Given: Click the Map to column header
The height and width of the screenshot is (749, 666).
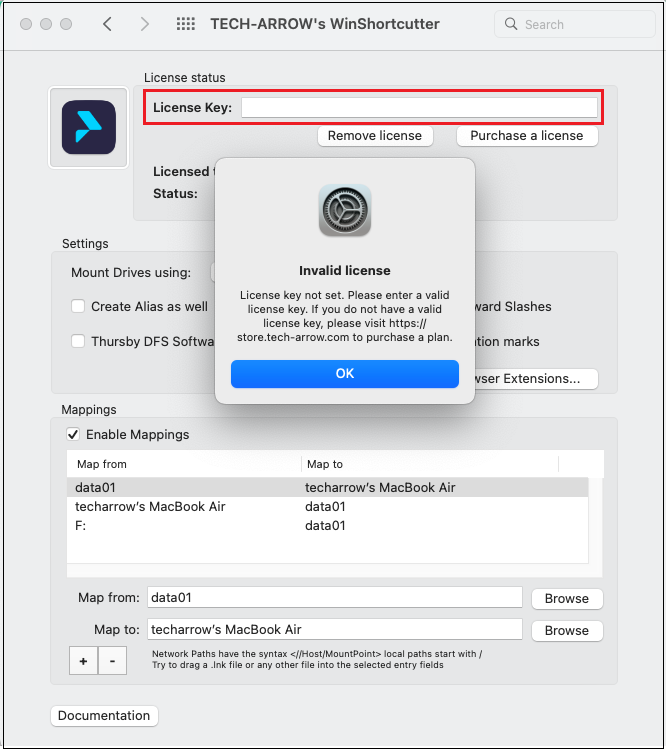Looking at the screenshot, I should click(325, 464).
